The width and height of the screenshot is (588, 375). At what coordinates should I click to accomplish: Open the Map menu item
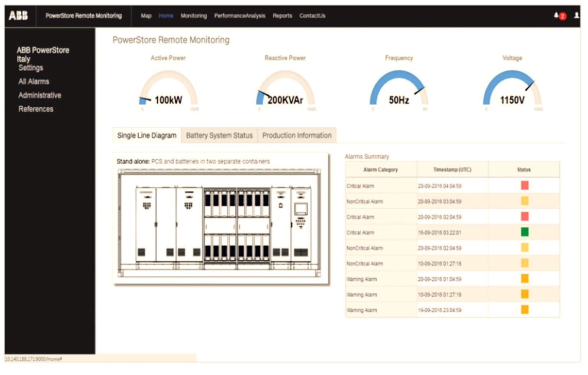coord(146,16)
